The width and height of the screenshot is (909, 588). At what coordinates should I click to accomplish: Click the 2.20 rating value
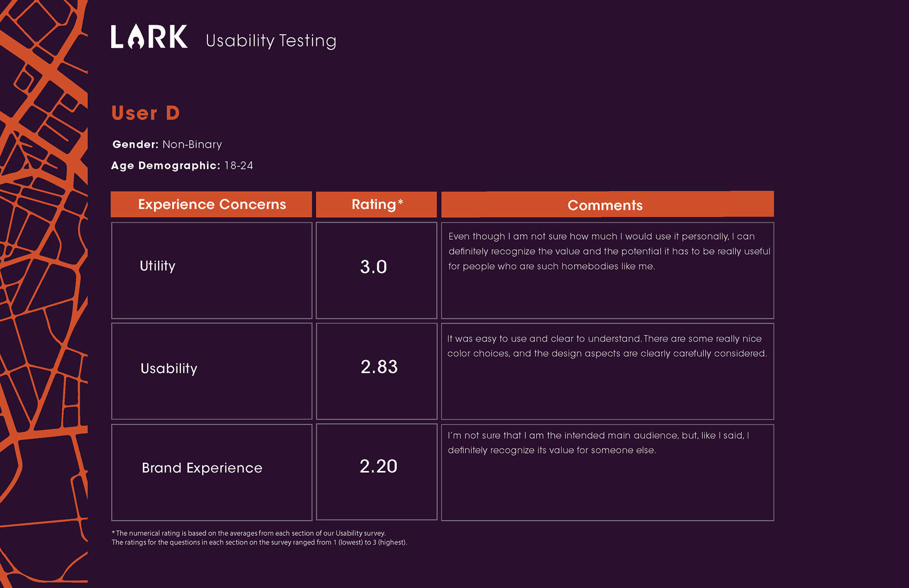tap(378, 466)
